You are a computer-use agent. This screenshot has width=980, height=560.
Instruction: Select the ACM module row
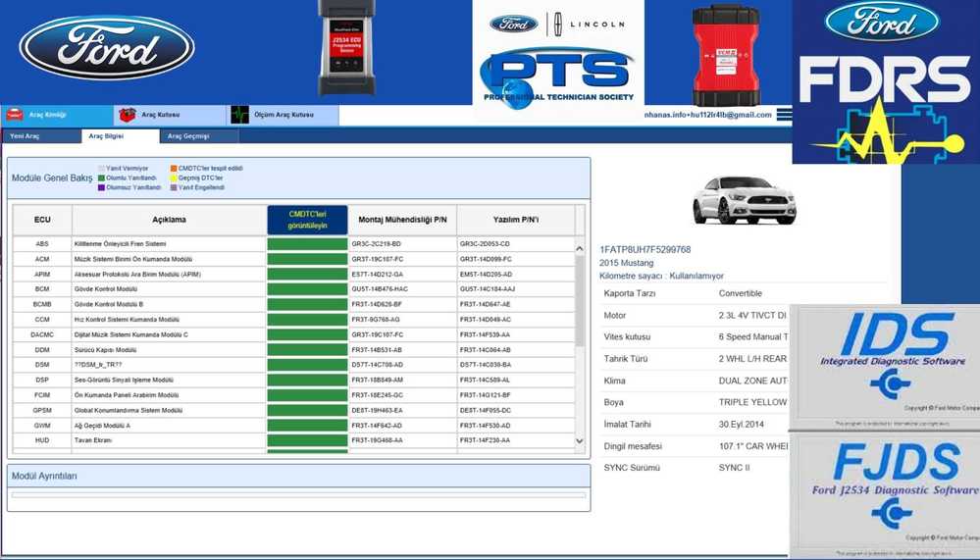click(x=293, y=259)
